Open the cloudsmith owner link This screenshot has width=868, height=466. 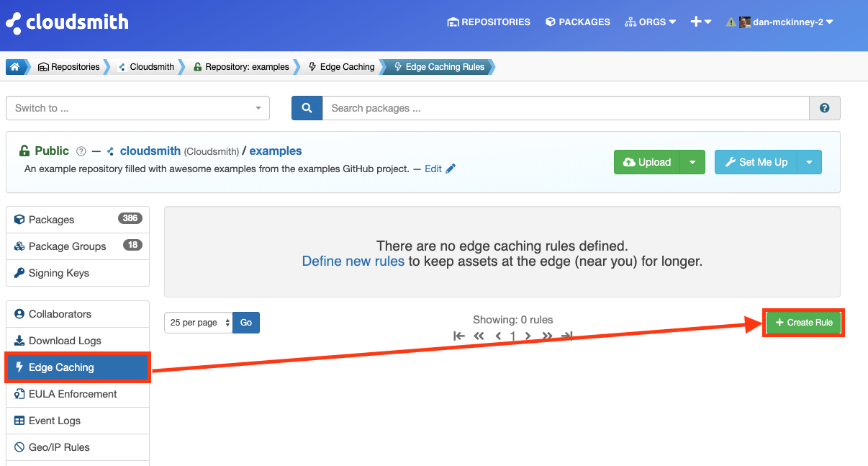click(150, 151)
